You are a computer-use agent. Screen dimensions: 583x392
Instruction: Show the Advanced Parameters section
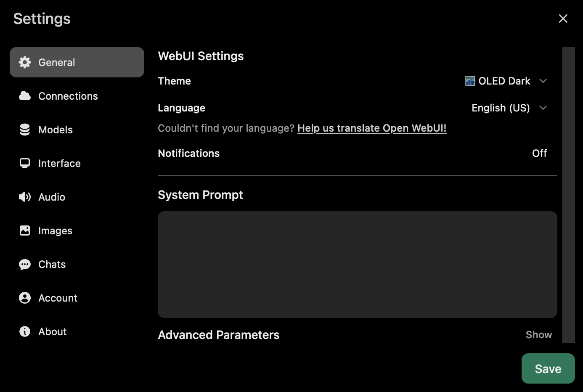tap(538, 335)
